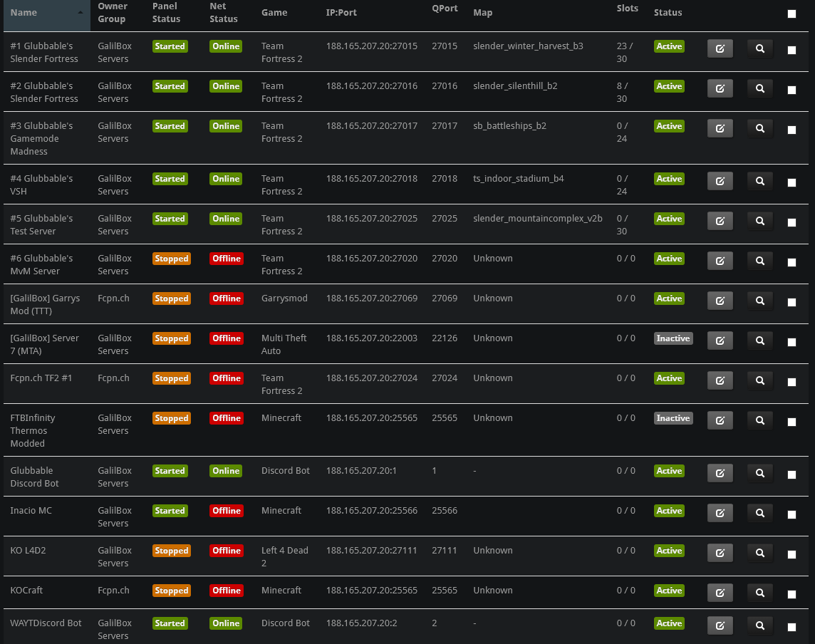Click edit icon for #1 Glubbable's Slender Fortress
Viewport: 815px width, 644px height.
coord(720,48)
